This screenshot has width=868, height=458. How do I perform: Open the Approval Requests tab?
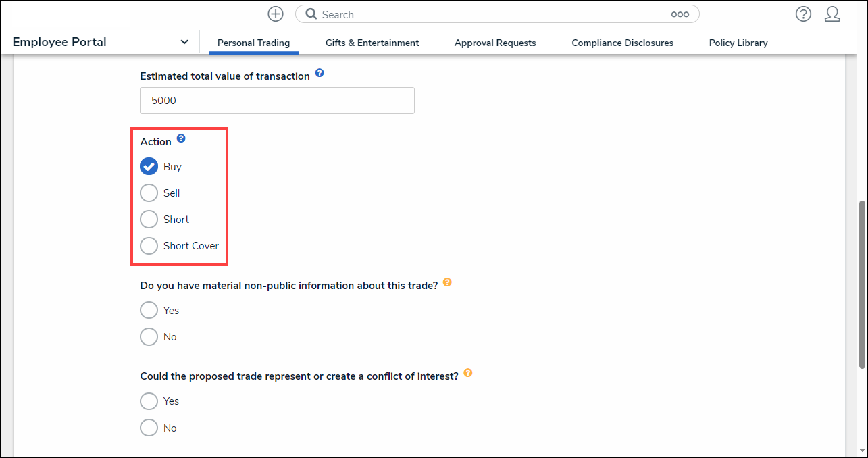tap(495, 43)
